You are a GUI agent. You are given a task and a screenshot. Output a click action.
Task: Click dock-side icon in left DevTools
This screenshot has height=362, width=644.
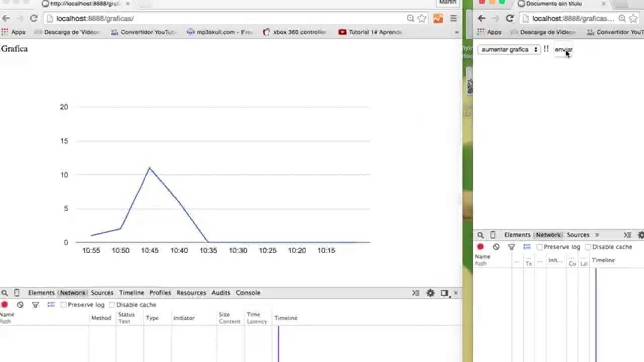[444, 293]
